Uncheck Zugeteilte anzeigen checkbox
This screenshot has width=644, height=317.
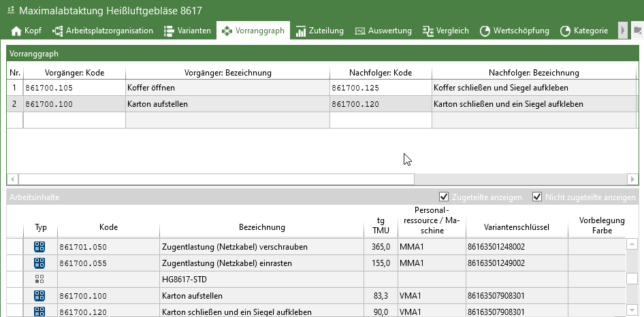[x=444, y=197]
